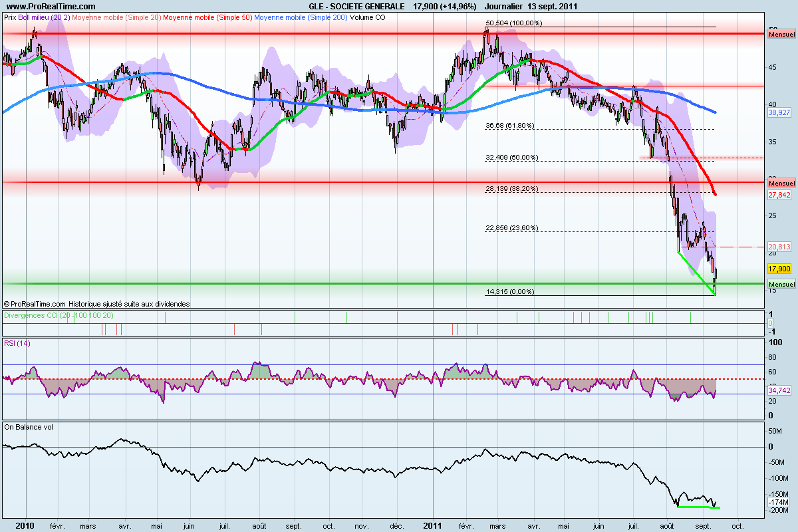This screenshot has width=798, height=532.
Task: Select the On Balance vol indicator label
Action: click(28, 426)
